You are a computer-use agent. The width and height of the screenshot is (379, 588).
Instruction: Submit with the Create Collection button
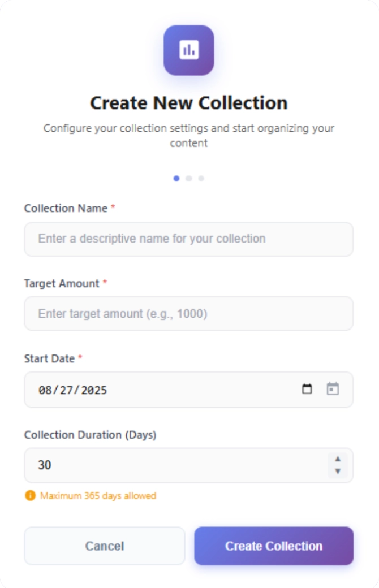click(x=274, y=546)
